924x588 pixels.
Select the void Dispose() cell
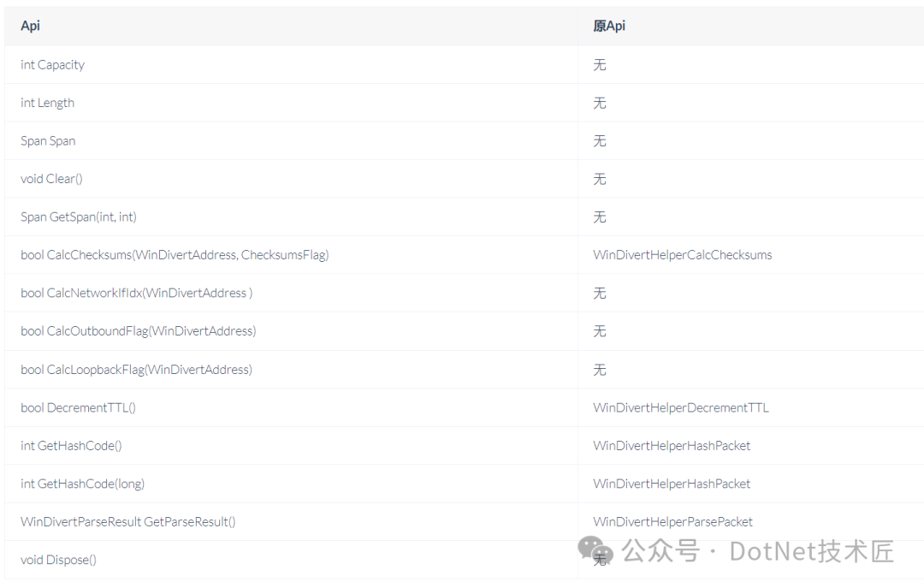59,560
